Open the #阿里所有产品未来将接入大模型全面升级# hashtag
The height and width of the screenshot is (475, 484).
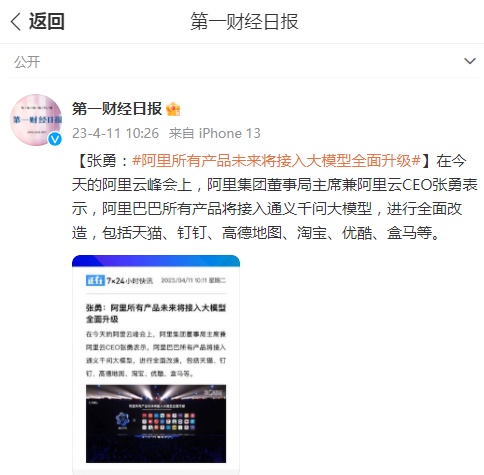coord(277,161)
